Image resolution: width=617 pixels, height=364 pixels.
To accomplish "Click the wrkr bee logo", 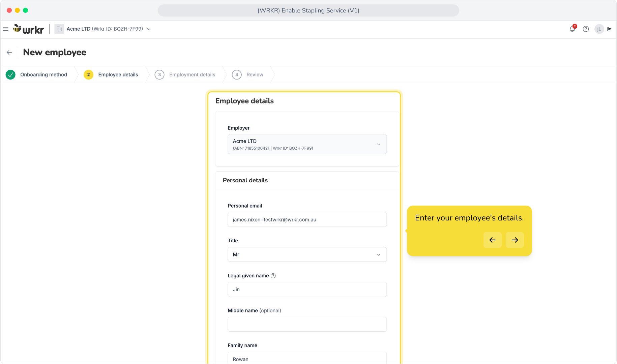I will [29, 29].
